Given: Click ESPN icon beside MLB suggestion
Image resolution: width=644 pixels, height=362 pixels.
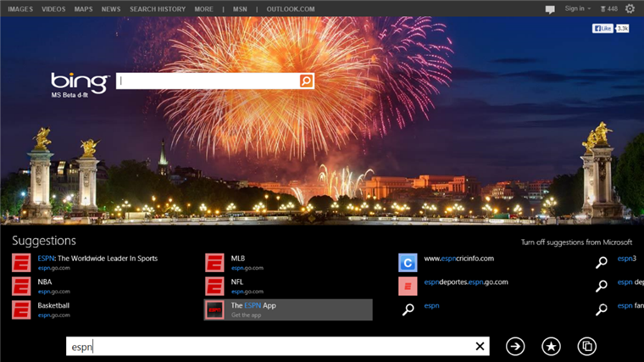Looking at the screenshot, I should click(214, 263).
